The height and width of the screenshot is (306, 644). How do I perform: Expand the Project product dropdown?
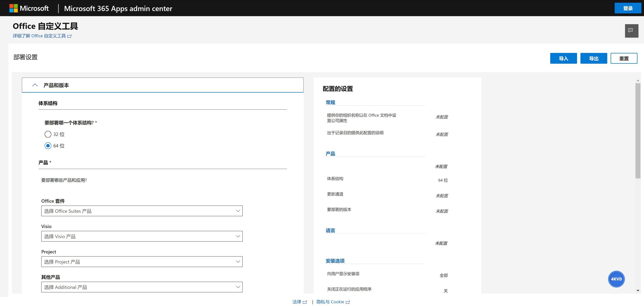(142, 261)
